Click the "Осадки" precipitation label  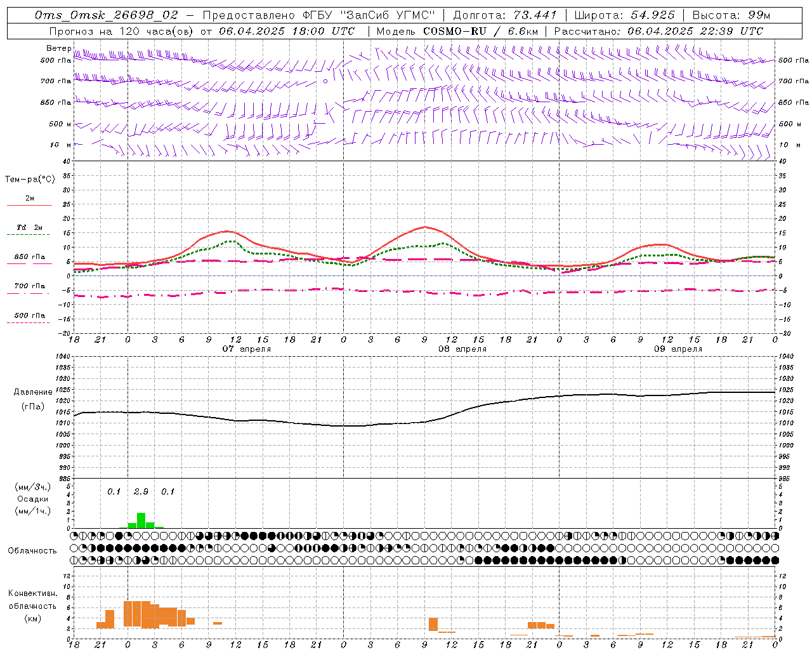coord(32,499)
